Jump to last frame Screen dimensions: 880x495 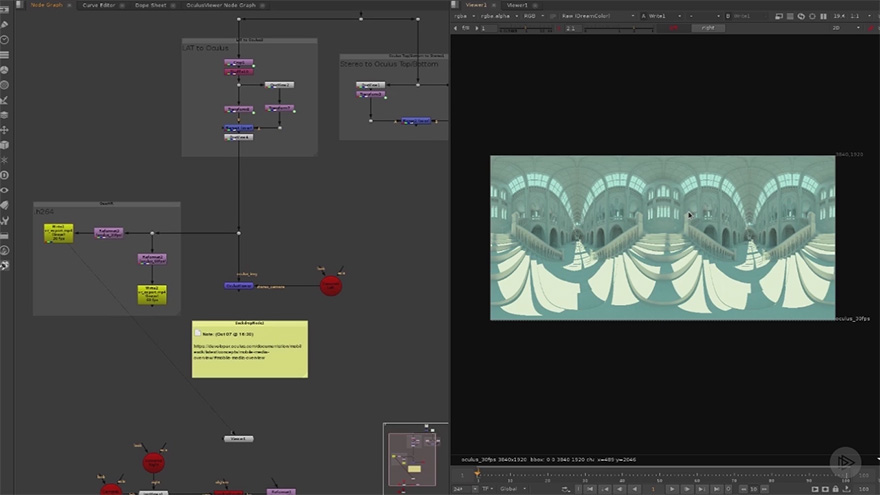click(x=716, y=489)
